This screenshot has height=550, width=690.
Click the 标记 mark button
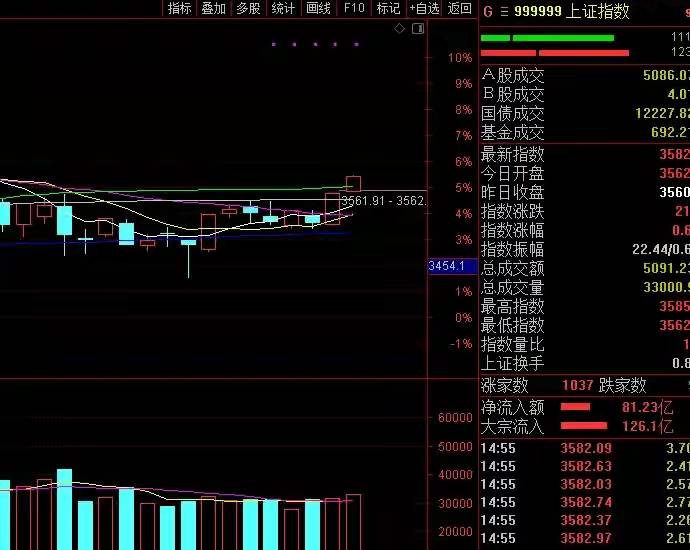click(388, 8)
